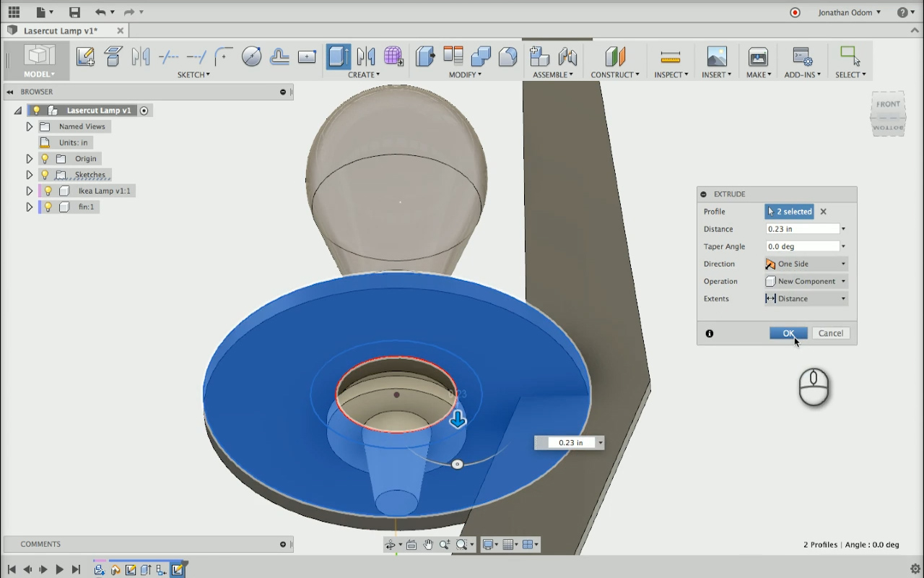
Task: Open the Operation dropdown showing New Component
Action: pos(806,281)
